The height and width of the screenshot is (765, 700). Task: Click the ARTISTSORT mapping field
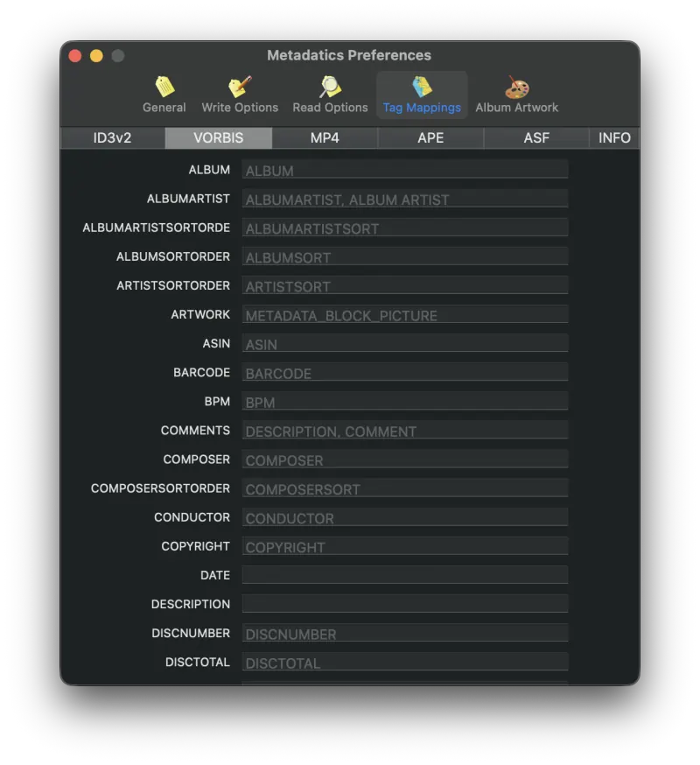pyautogui.click(x=405, y=285)
